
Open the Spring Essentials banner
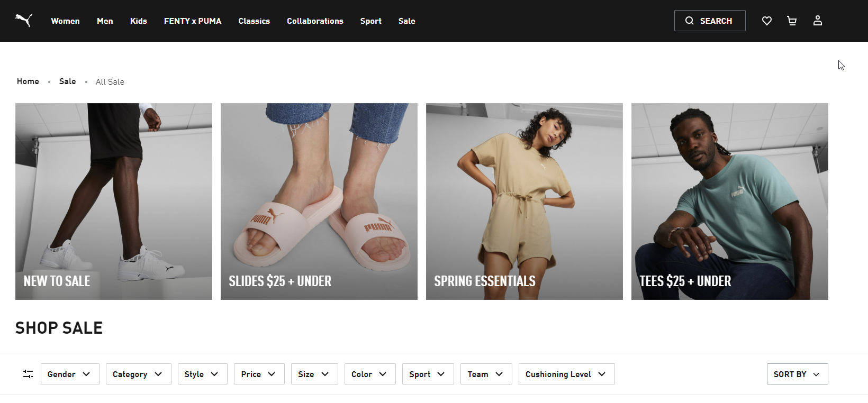[525, 201]
